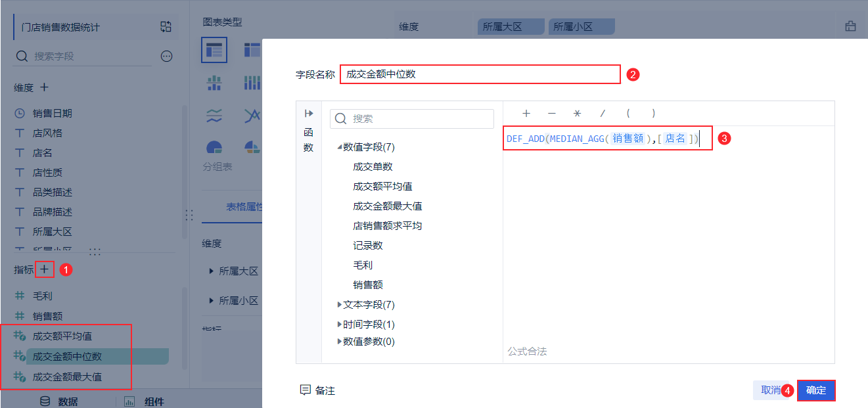Select 记录数 in the field tree
The width and height of the screenshot is (868, 408).
pyautogui.click(x=367, y=246)
